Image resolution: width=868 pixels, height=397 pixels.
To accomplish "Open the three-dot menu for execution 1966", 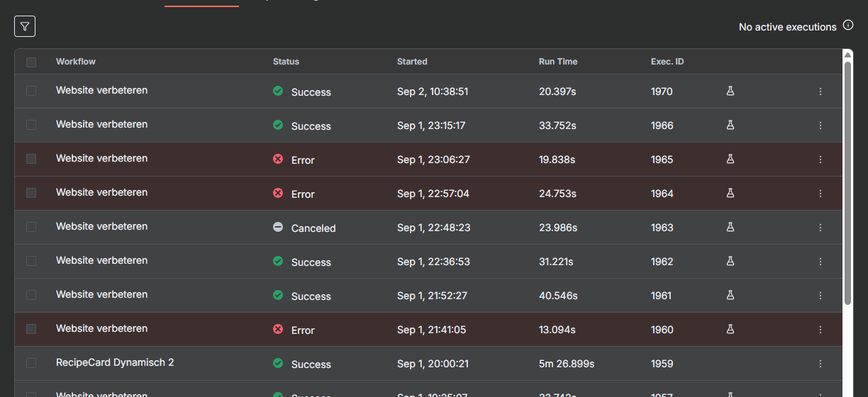I will tap(820, 125).
